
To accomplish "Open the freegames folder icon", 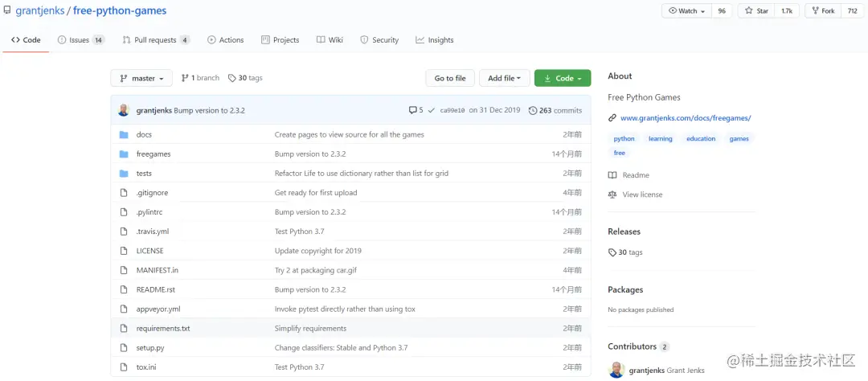I will click(x=124, y=154).
